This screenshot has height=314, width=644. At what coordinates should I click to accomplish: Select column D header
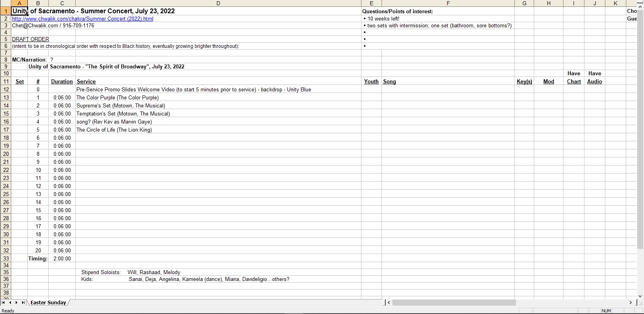tap(218, 3)
